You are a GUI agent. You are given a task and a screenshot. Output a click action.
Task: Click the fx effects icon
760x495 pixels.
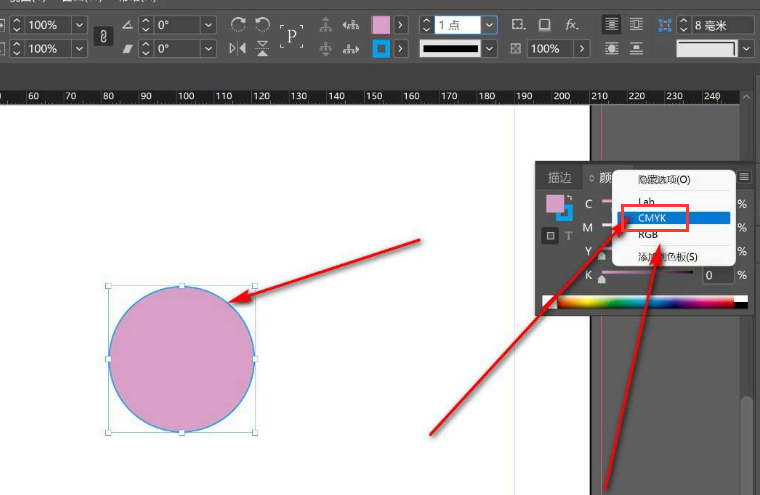tap(572, 24)
